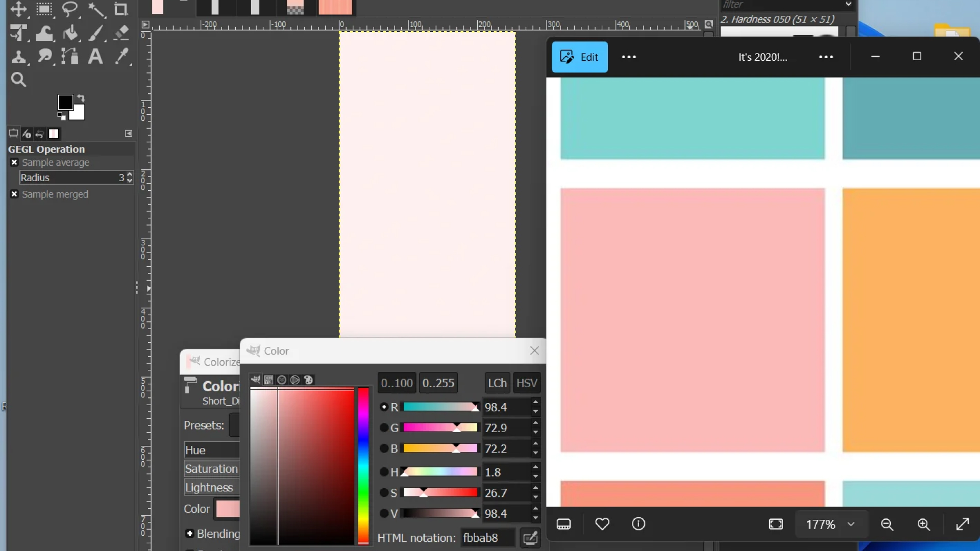Toggle Sample merged checkbox
This screenshot has width=980, height=551.
pyautogui.click(x=14, y=194)
